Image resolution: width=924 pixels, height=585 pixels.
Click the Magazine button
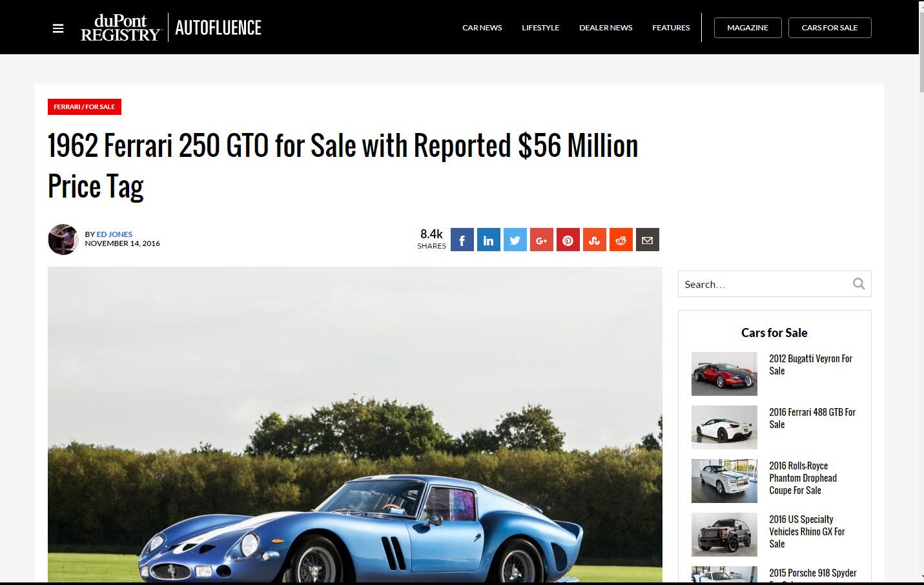click(x=748, y=28)
